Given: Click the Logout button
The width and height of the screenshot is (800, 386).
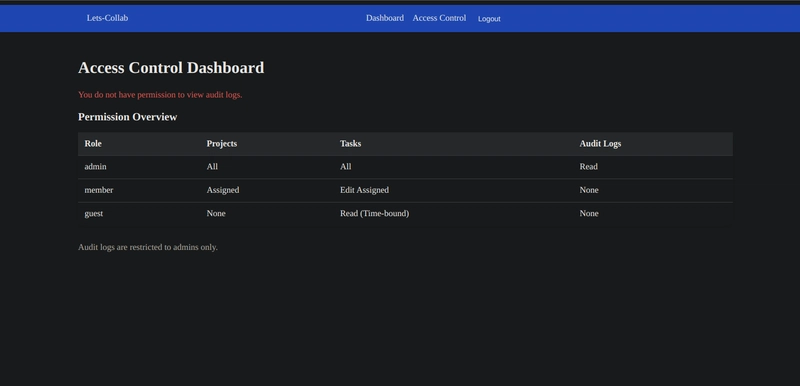Looking at the screenshot, I should point(489,19).
